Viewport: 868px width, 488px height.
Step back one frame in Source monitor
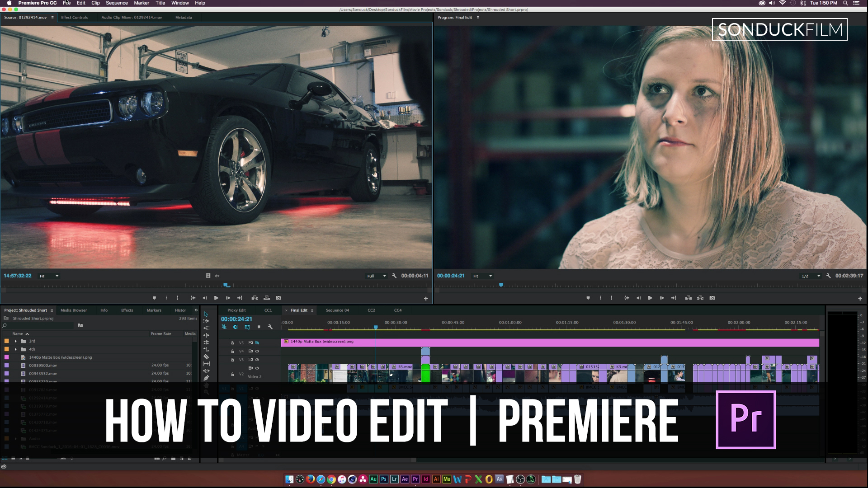tap(204, 298)
